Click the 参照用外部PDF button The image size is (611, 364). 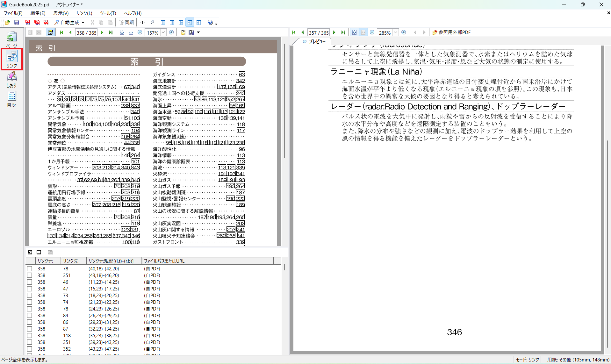tap(451, 32)
